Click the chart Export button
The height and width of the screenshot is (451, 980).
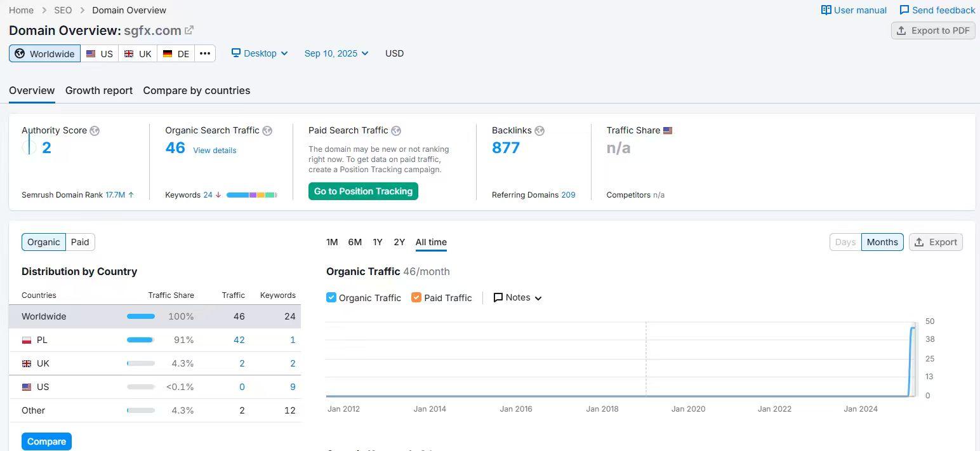936,242
